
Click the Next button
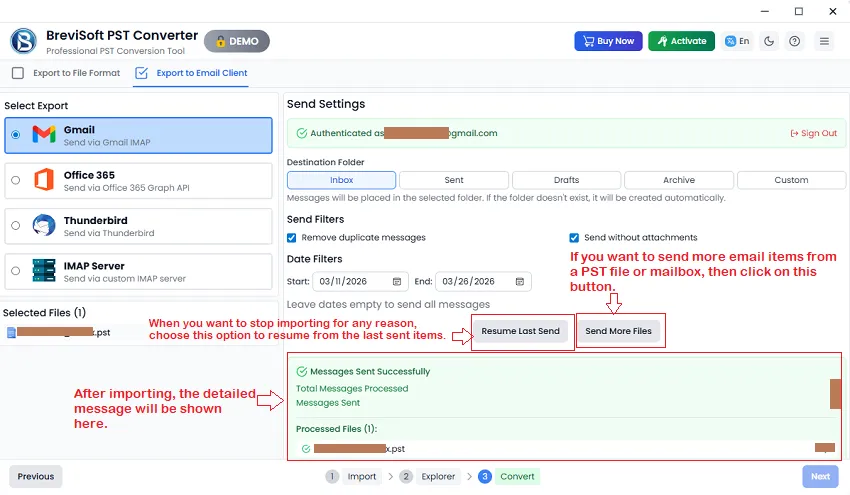pos(820,477)
